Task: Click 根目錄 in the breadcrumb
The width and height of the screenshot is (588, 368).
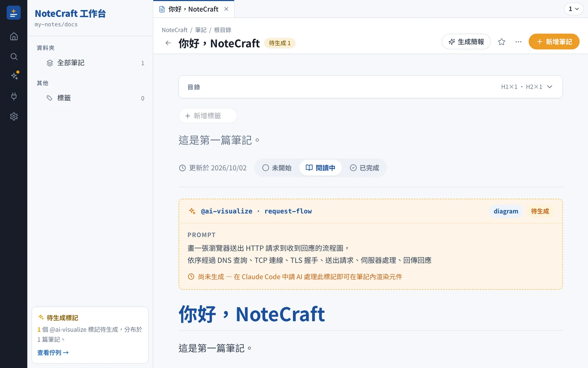Action: [x=223, y=30]
